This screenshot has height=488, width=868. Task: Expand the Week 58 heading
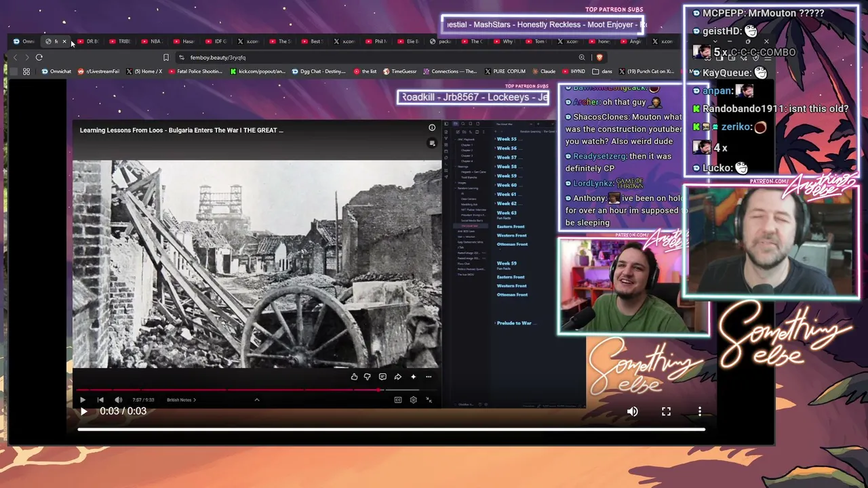(x=506, y=167)
